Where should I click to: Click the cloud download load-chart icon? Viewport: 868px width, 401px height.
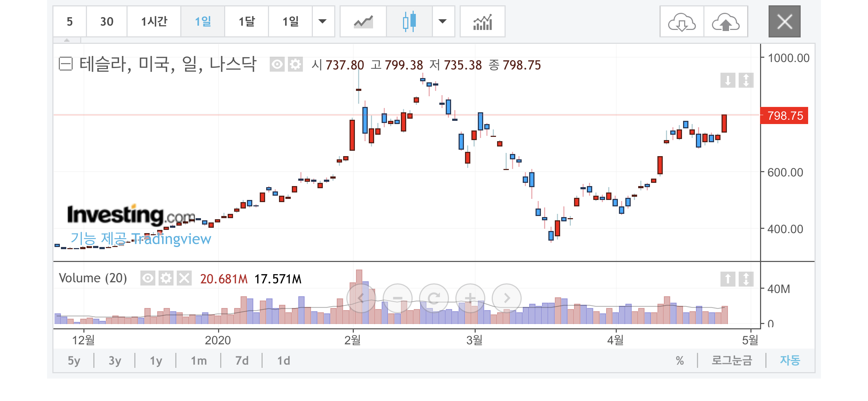point(682,21)
